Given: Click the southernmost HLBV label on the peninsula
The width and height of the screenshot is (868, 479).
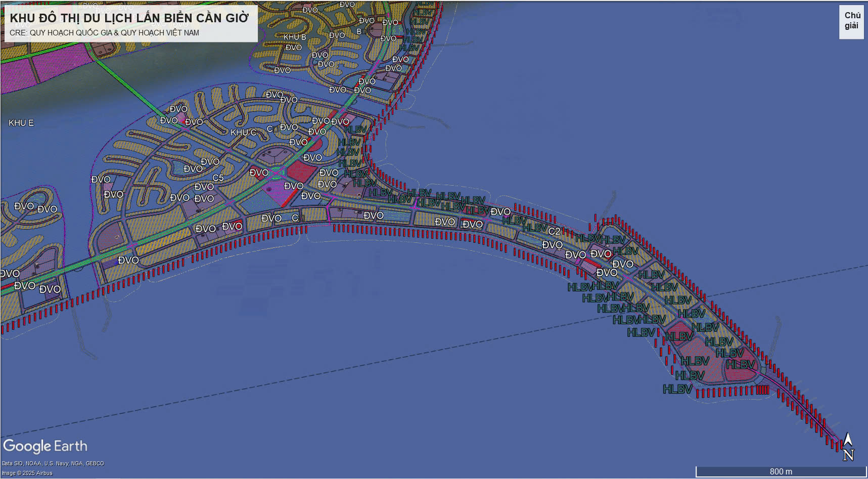Looking at the screenshot, I should point(677,389).
